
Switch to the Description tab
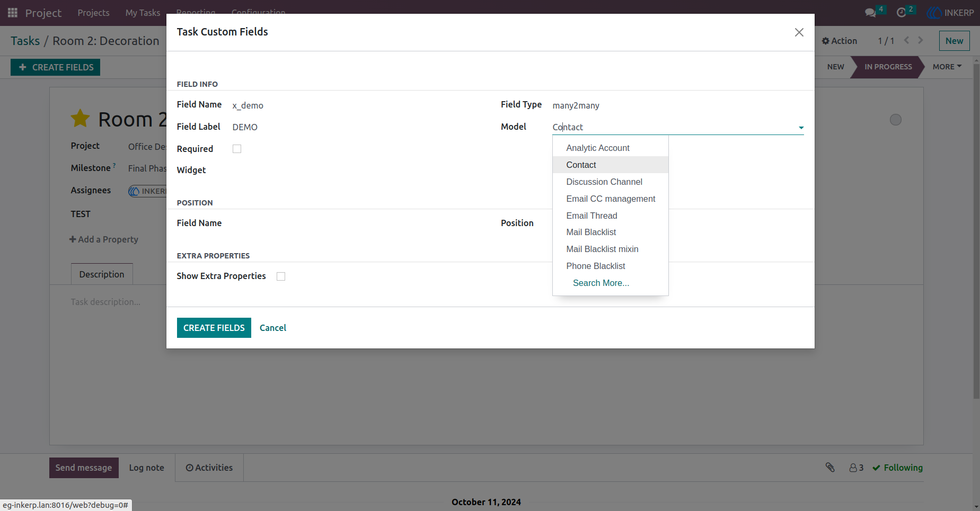[102, 274]
